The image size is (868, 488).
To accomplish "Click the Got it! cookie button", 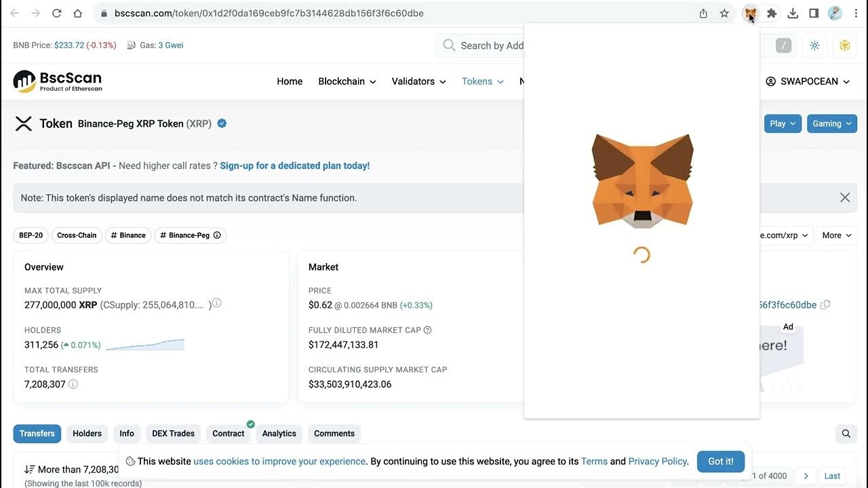I will [x=721, y=462].
